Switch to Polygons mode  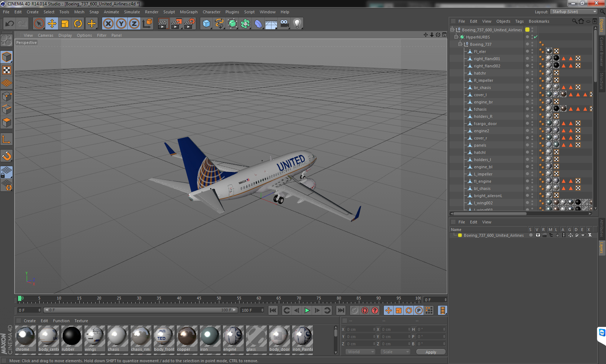(x=6, y=123)
